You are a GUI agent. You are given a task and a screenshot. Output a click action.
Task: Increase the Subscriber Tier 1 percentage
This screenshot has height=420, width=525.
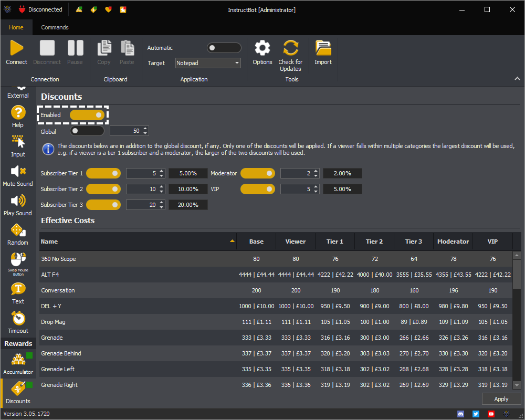162,171
